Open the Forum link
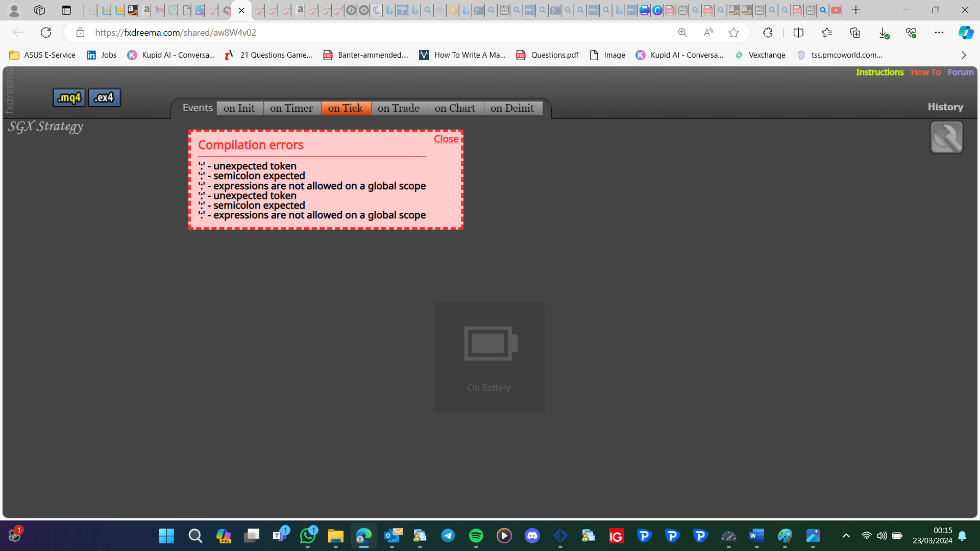Viewport: 980px width, 551px height. click(x=961, y=72)
